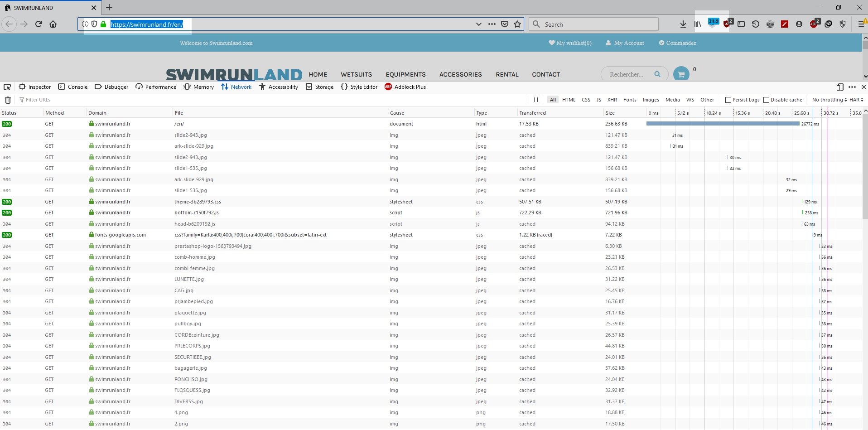
Task: Show only JS requests
Action: [598, 100]
